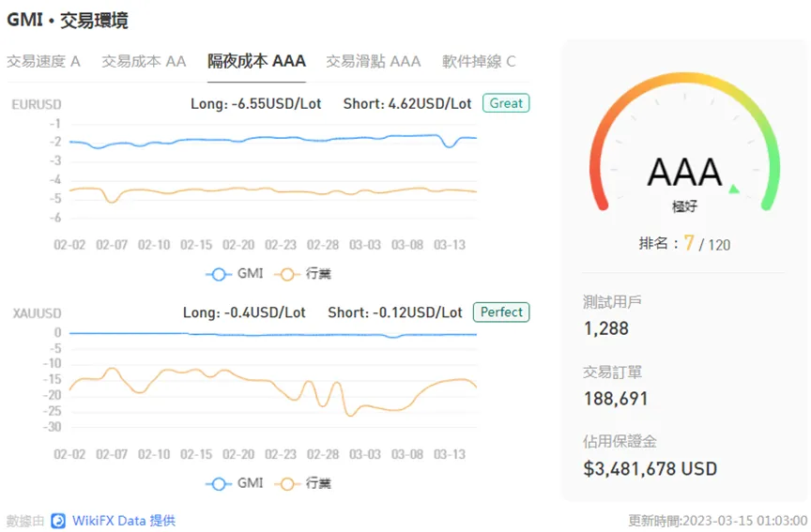Click the Great rating badge
Image resolution: width=811 pixels, height=532 pixels.
click(x=506, y=103)
